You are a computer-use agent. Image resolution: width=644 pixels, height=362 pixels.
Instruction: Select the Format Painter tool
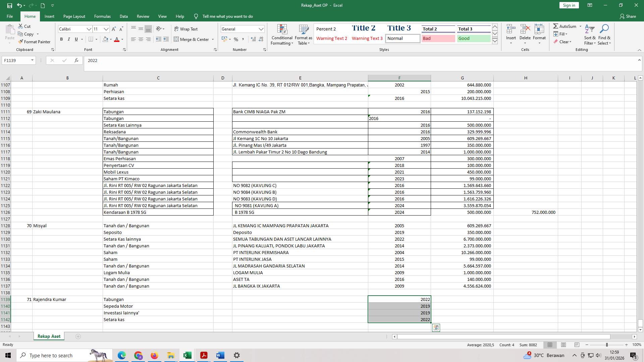(x=35, y=42)
